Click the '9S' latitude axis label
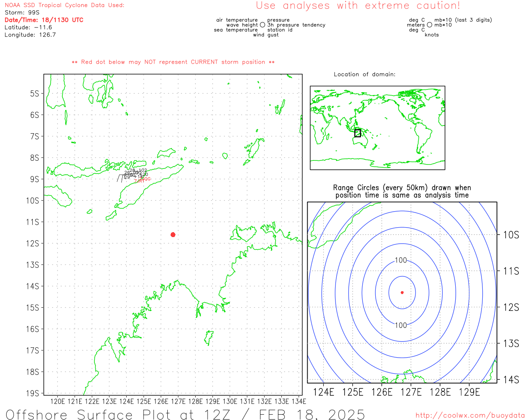 (x=34, y=179)
